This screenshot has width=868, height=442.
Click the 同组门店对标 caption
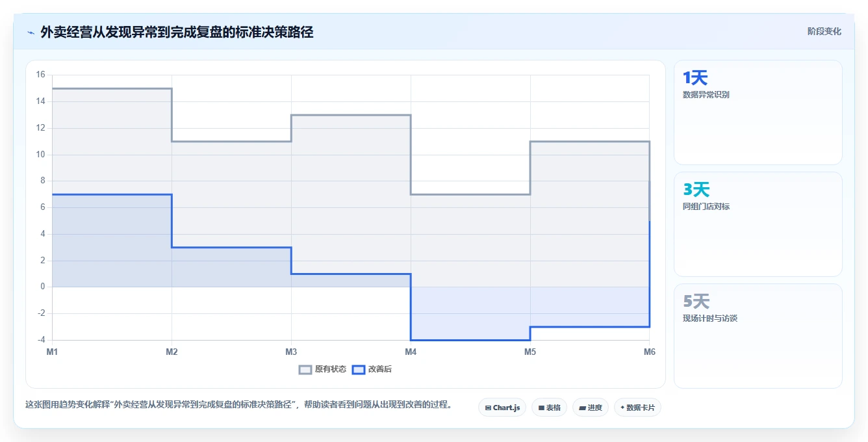click(706, 206)
